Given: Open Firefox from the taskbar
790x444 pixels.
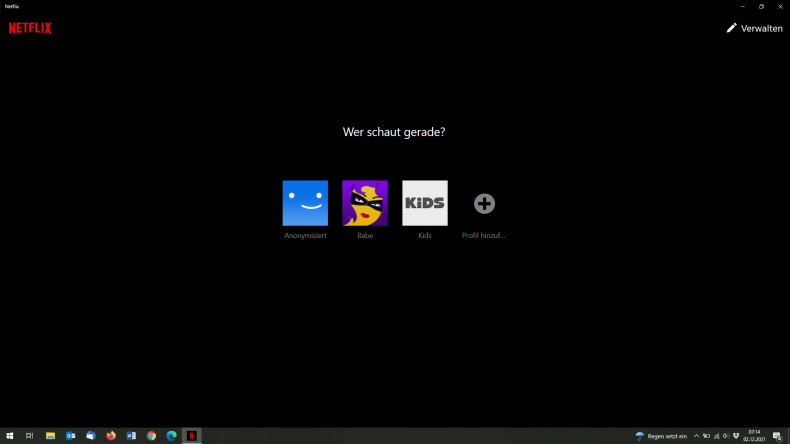Looking at the screenshot, I should 111,436.
